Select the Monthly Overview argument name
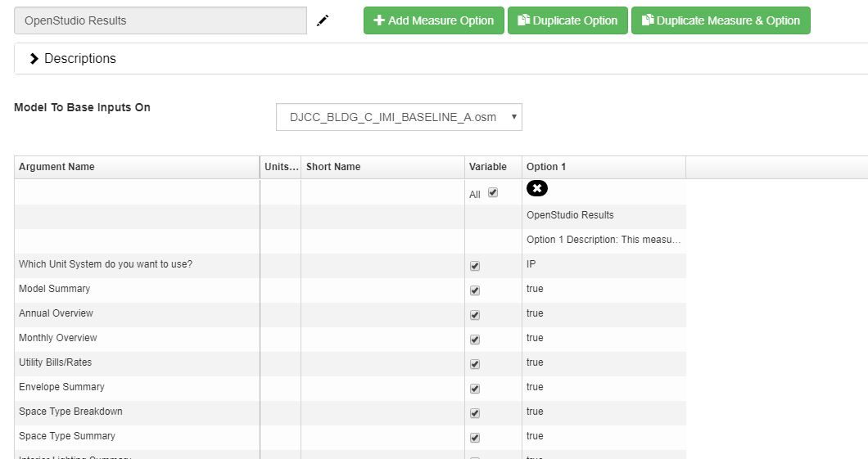This screenshot has height=459, width=868. point(58,338)
